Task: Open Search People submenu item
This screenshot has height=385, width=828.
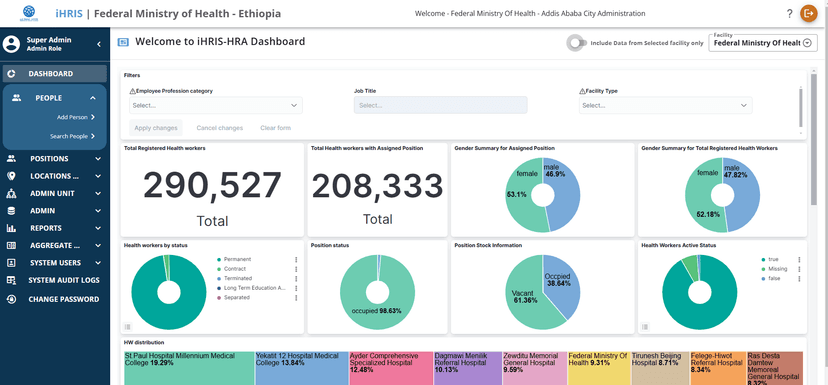Action: [x=72, y=136]
